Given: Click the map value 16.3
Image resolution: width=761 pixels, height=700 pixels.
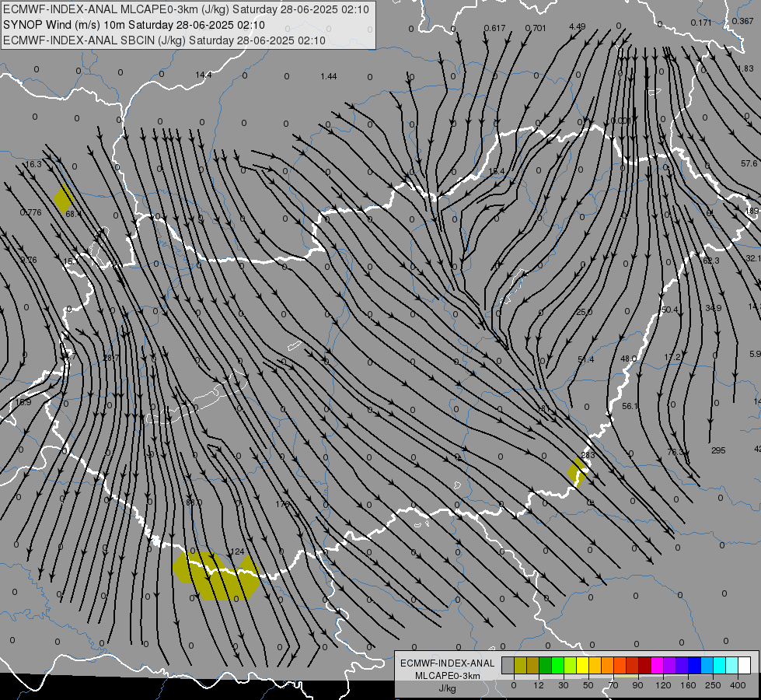Looking at the screenshot, I should click(x=33, y=164).
